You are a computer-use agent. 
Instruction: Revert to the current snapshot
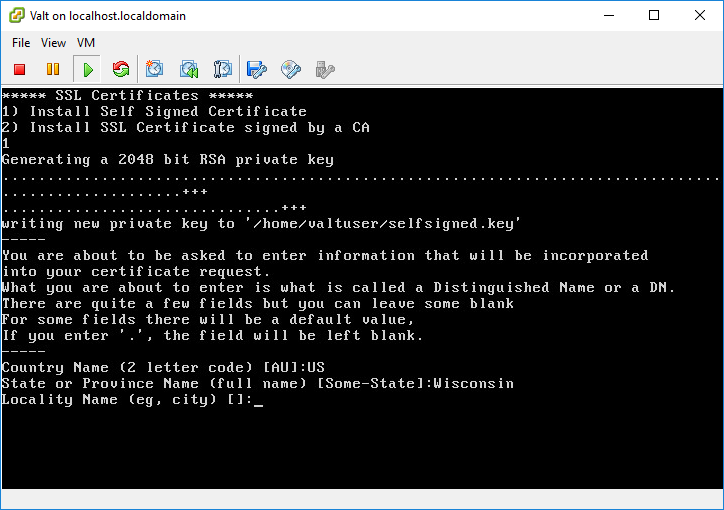(x=189, y=69)
